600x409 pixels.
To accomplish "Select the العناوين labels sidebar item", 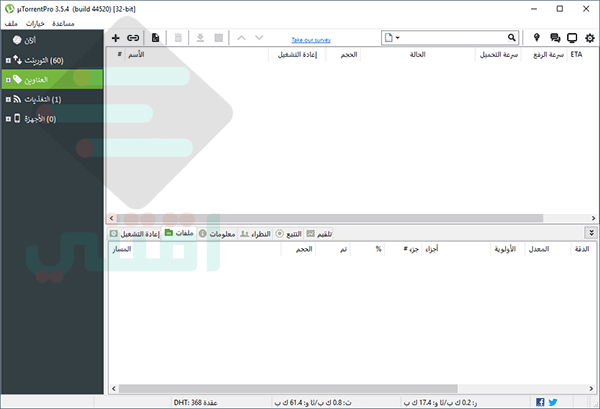I will point(52,79).
